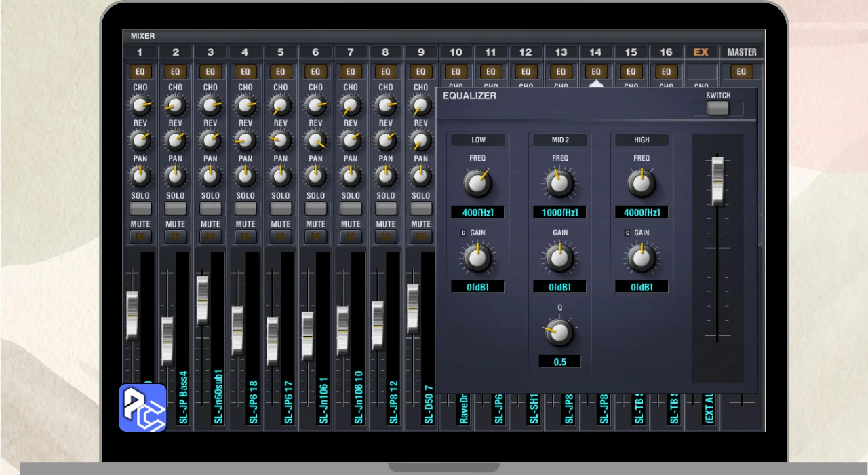
Task: Toggle the Equalizer SWITCH button
Action: 717,109
